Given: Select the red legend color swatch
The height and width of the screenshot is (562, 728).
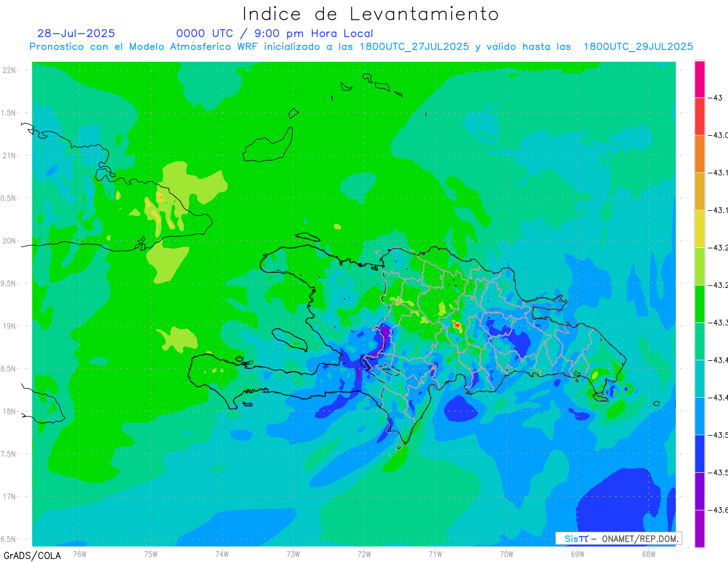Looking at the screenshot, I should (x=699, y=116).
